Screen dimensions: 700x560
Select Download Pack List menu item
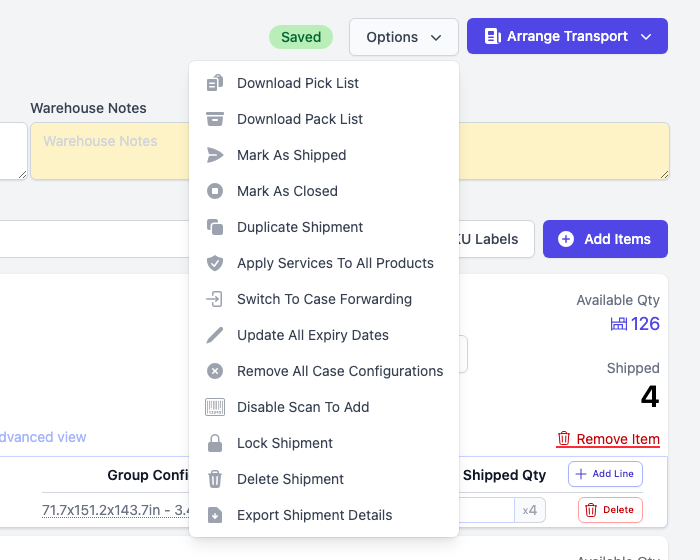324,119
